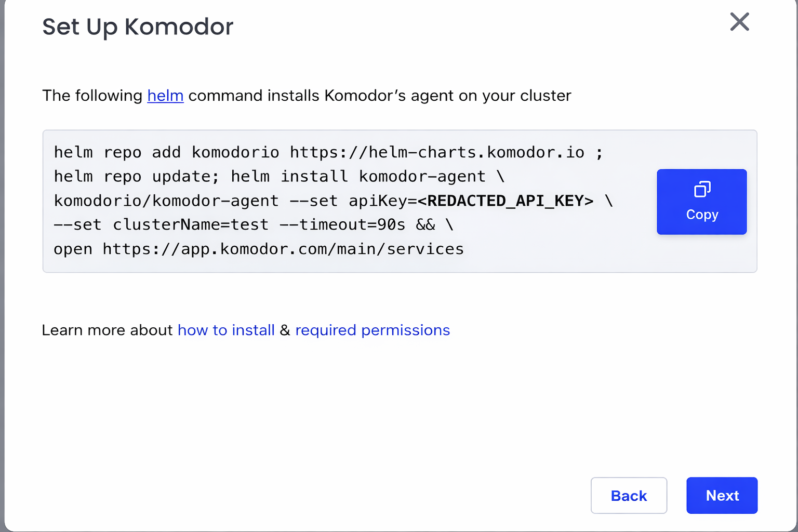The image size is (798, 532).
Task: Click helm repo add at the command start
Action: pos(117,153)
